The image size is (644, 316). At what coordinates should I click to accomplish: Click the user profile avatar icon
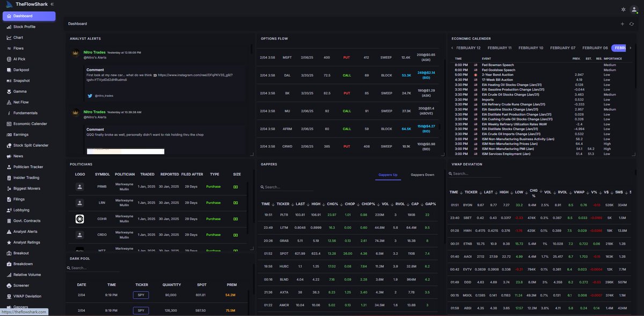(x=635, y=9)
